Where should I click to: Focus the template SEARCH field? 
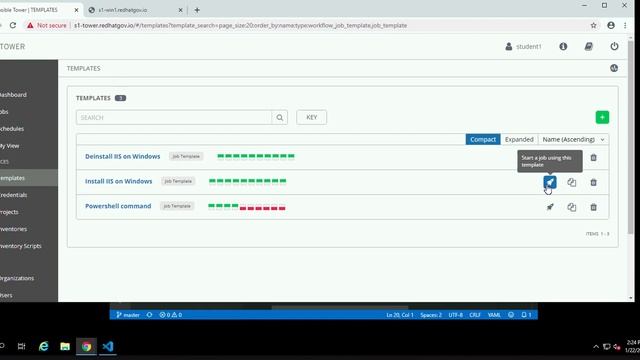(174, 118)
